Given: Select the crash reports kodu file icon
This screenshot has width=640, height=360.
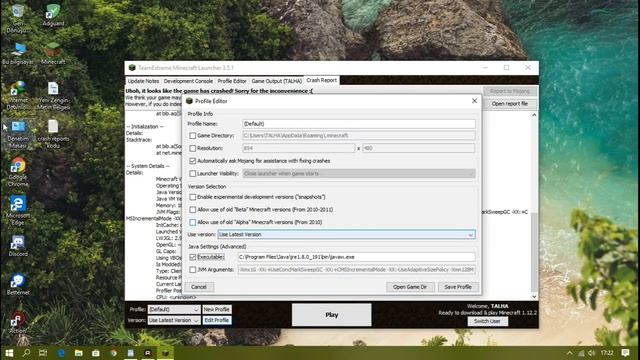Looking at the screenshot, I should [53, 133].
